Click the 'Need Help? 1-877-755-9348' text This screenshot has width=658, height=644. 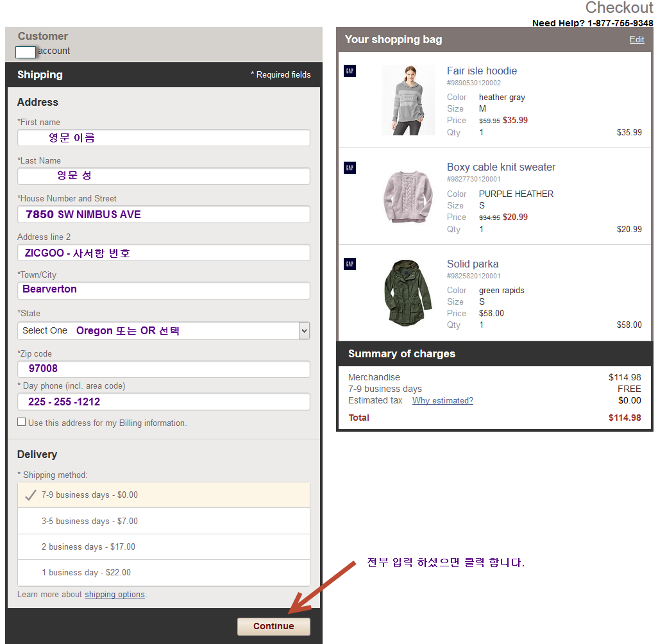(x=593, y=23)
